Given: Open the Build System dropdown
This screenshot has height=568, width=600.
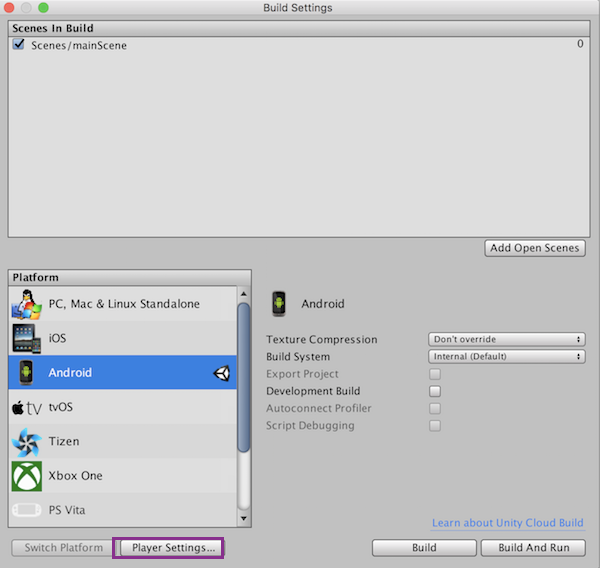Looking at the screenshot, I should click(507, 357).
